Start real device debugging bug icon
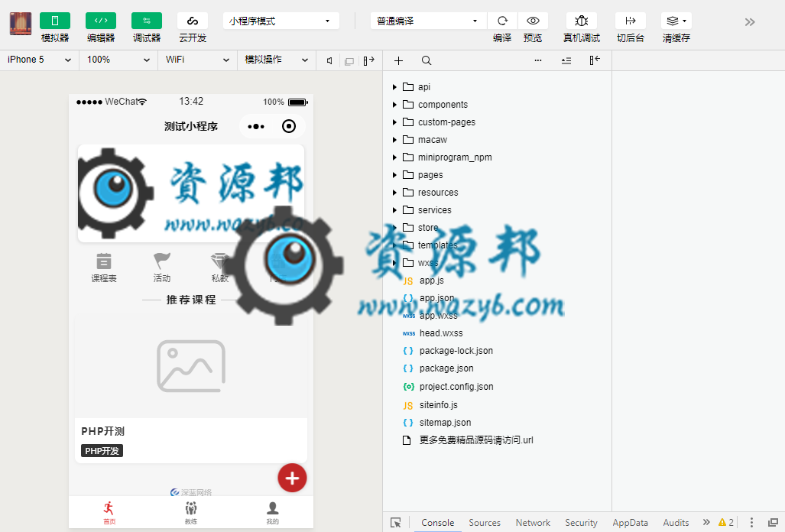The image size is (785, 532). [581, 21]
